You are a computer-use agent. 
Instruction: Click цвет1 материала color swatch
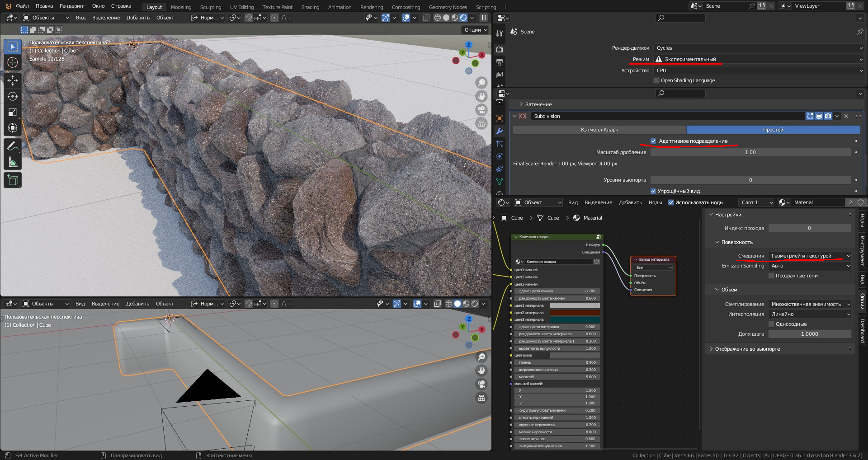(x=575, y=305)
